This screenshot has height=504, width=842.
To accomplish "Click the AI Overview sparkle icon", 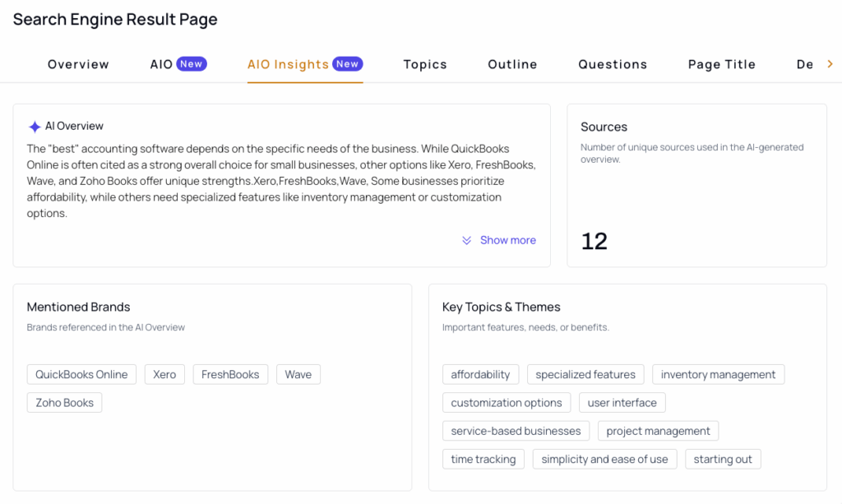I will 35,127.
